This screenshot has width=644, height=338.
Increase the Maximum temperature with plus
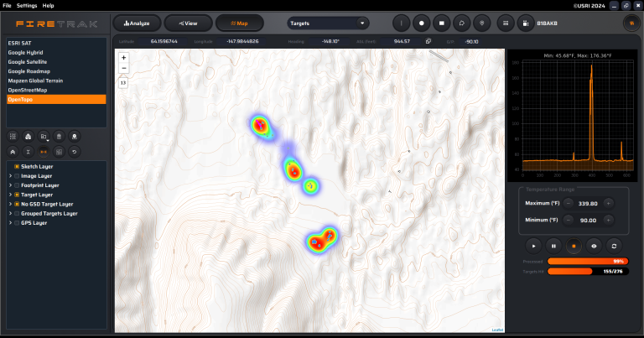click(608, 203)
